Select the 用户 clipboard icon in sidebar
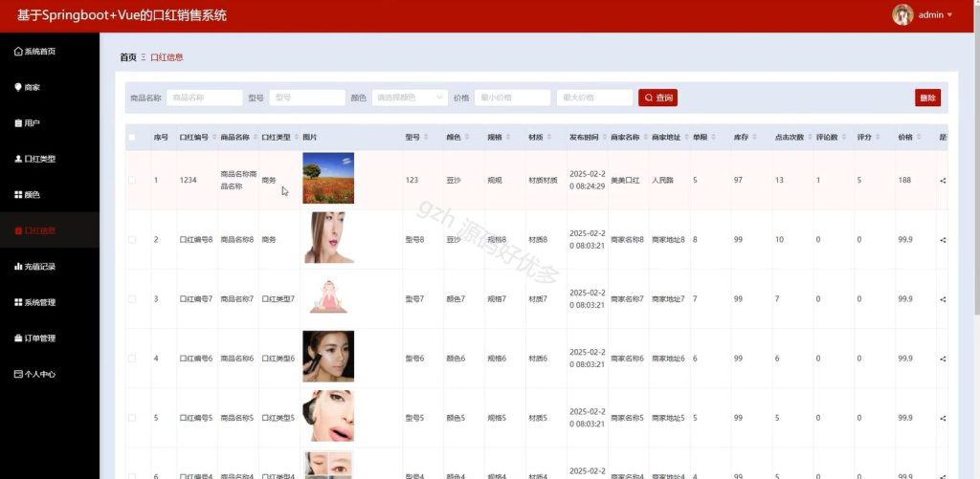980x479 pixels. point(18,123)
